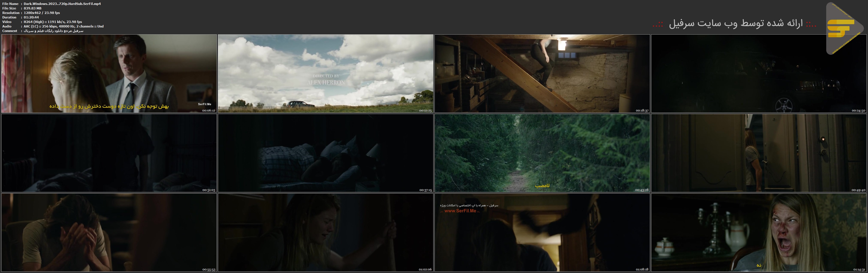
Task: Click the yellow subtitle on forest path frame
Action: tap(542, 186)
